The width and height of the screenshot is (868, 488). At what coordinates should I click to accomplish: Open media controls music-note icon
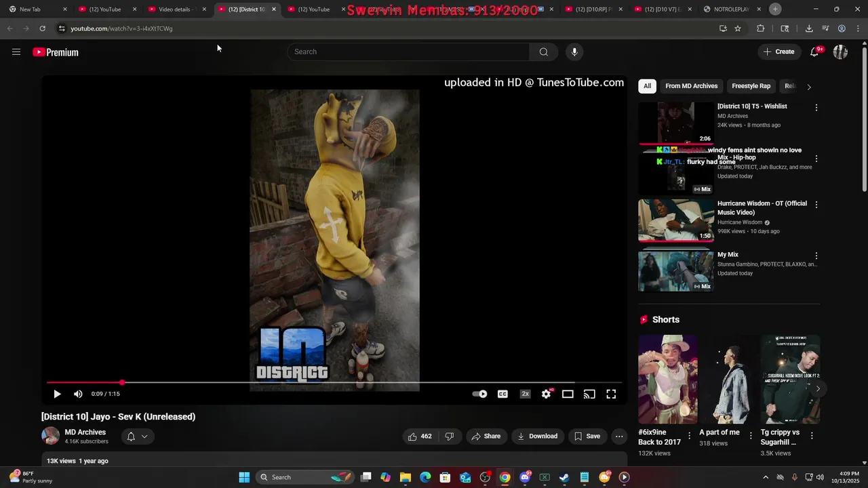point(825,28)
